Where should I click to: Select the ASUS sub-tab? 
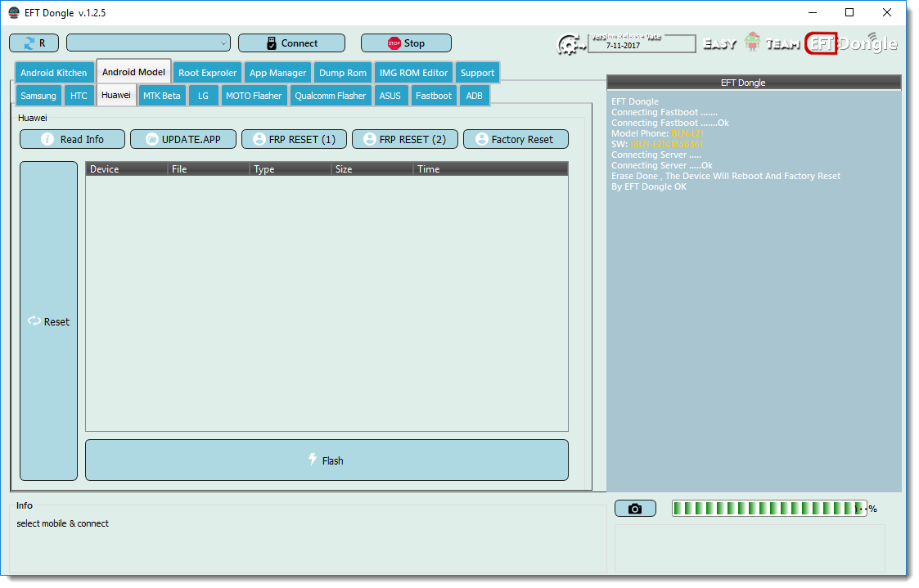pos(390,96)
